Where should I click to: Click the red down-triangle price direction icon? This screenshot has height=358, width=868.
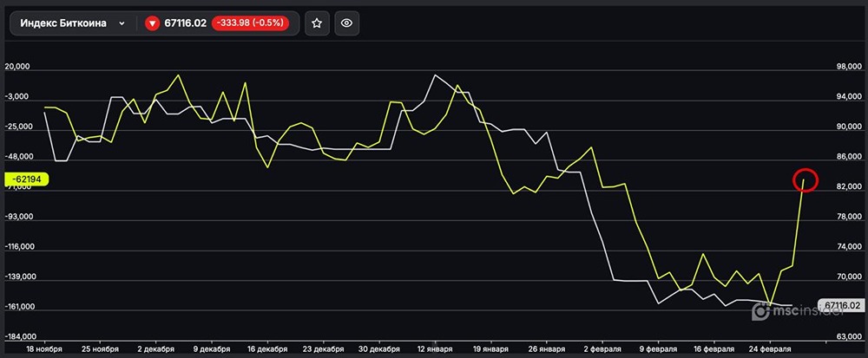point(153,23)
